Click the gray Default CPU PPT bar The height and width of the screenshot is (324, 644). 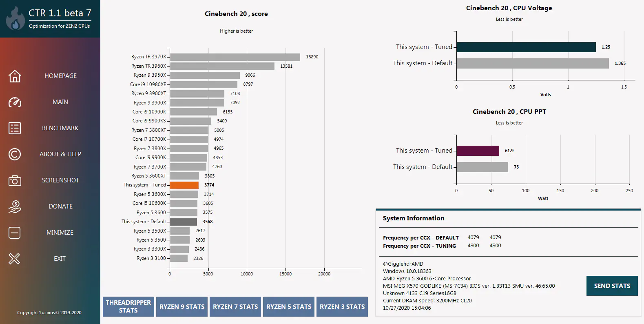point(482,167)
